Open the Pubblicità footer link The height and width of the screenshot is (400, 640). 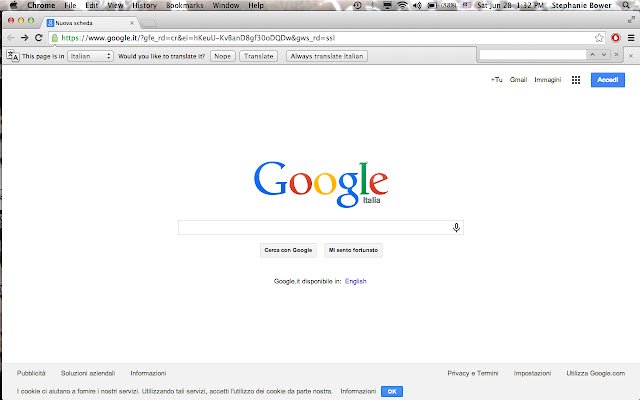click(x=31, y=373)
